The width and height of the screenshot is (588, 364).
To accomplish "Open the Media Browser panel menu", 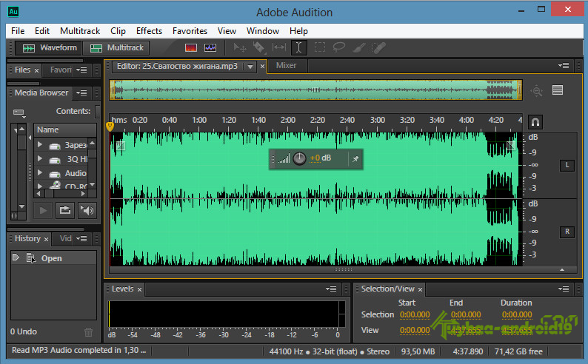I will (x=81, y=92).
